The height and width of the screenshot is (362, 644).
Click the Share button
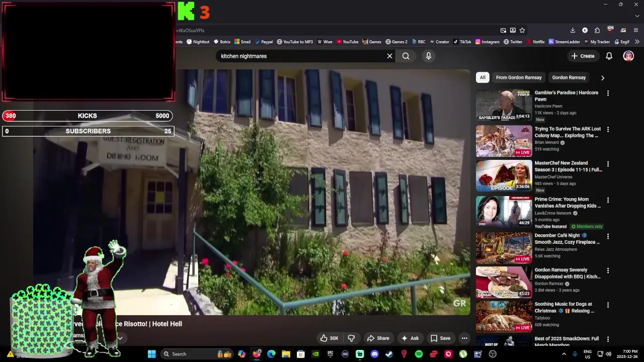[x=378, y=338]
